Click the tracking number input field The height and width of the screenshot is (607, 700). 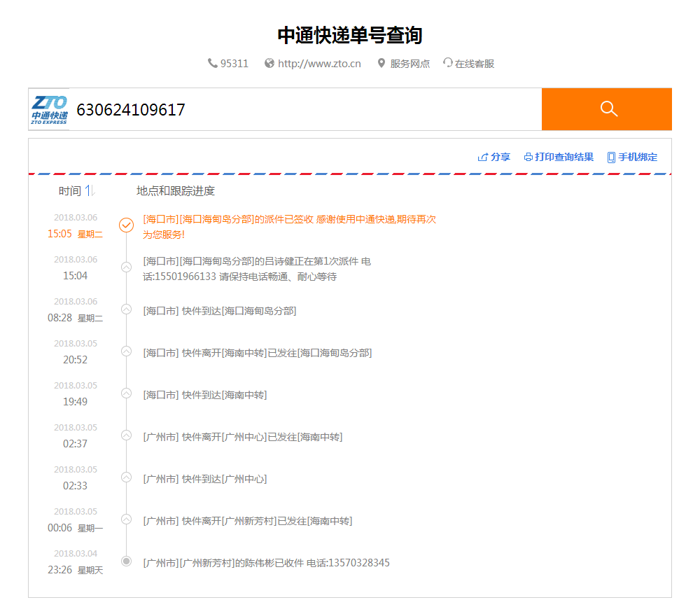(x=305, y=109)
